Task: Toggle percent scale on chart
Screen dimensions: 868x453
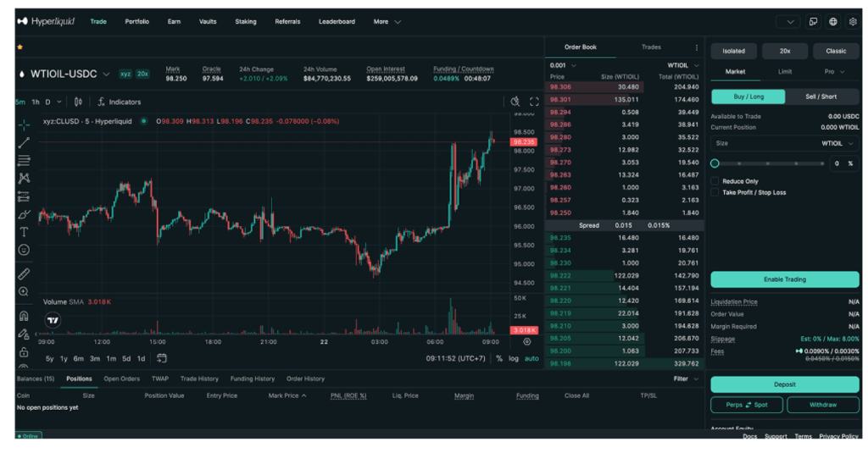Action: tap(499, 358)
